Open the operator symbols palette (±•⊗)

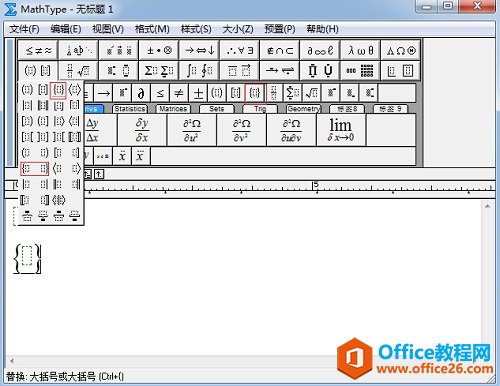(159, 50)
